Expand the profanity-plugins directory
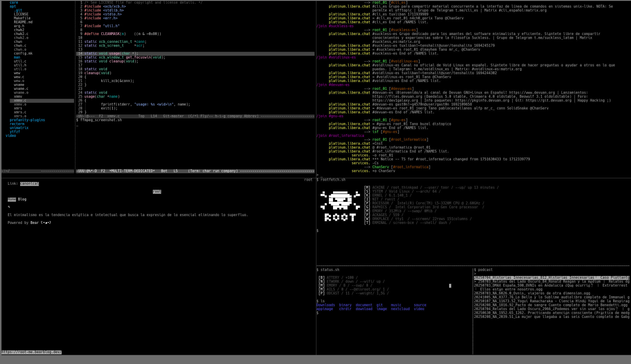 coord(27,120)
